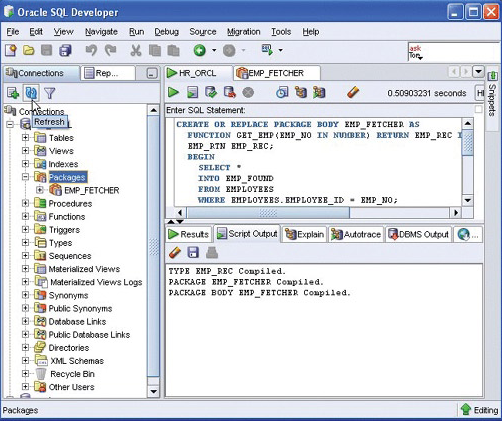502x421 pixels.
Task: Expand the Triggers node
Action: pos(25,229)
